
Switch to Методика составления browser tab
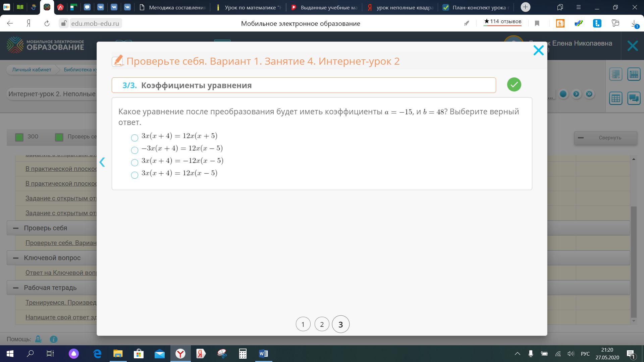coord(173,7)
